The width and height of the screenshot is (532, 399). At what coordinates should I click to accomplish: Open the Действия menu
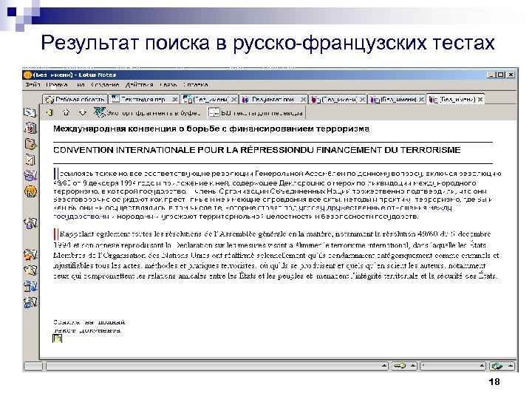[x=139, y=85]
